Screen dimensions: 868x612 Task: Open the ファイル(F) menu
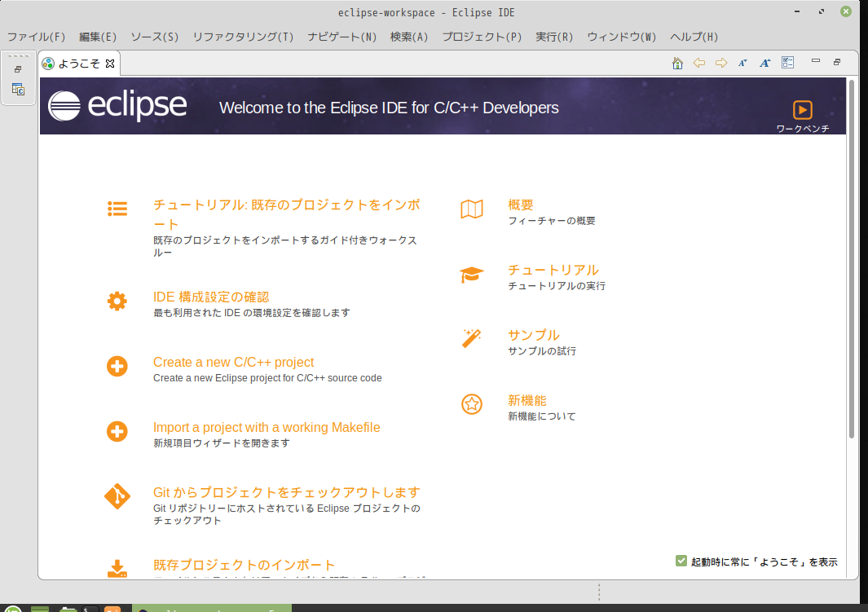click(36, 37)
